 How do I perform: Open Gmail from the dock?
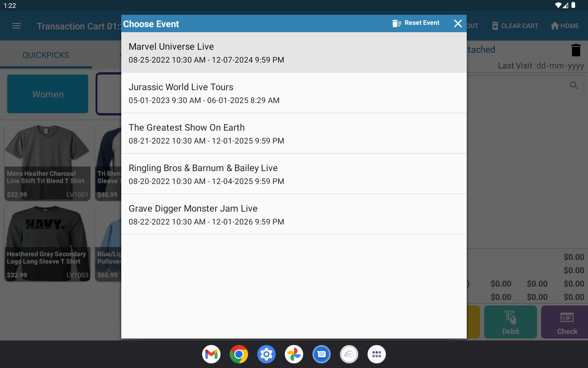[x=211, y=354]
